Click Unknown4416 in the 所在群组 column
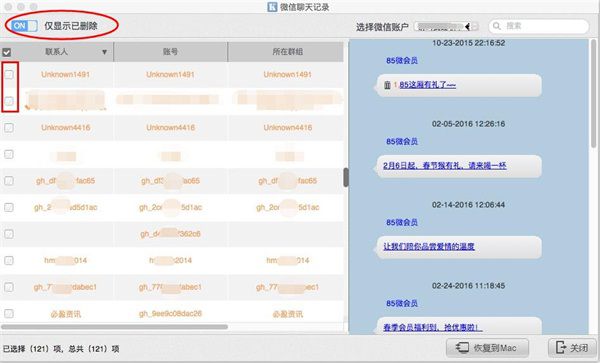 point(287,127)
